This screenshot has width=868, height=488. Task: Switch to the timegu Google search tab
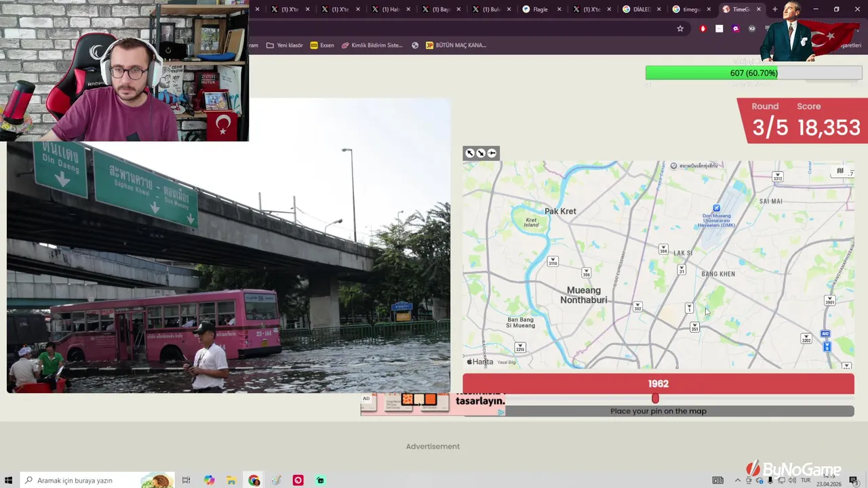(x=690, y=9)
